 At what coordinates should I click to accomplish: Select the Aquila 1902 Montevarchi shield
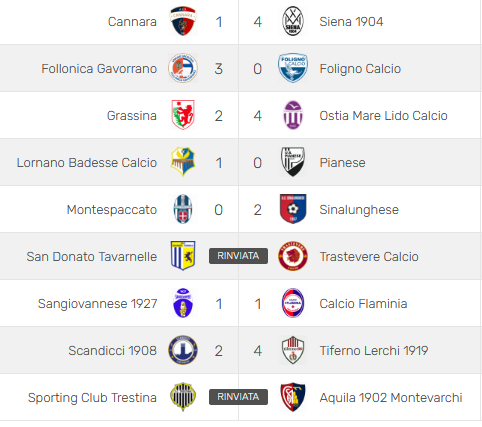293,397
